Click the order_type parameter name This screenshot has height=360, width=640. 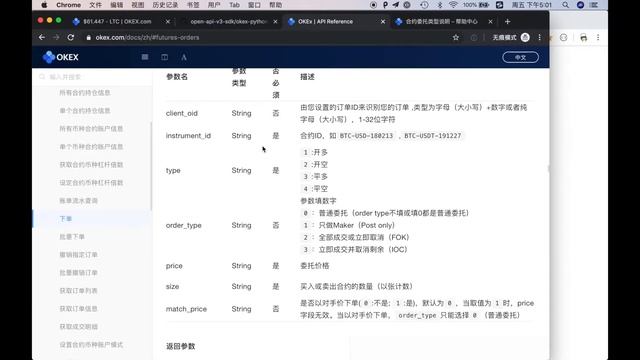(x=184, y=225)
